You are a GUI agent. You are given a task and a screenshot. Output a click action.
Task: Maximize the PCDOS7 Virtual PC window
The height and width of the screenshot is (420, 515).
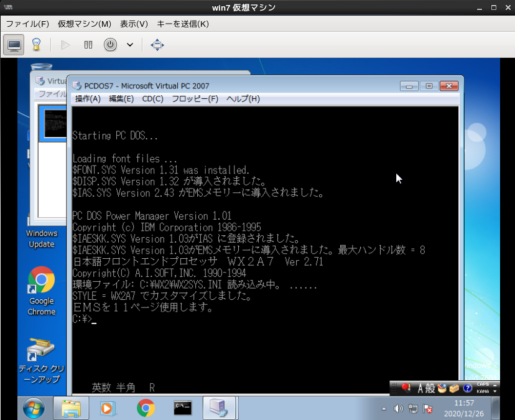(429, 86)
